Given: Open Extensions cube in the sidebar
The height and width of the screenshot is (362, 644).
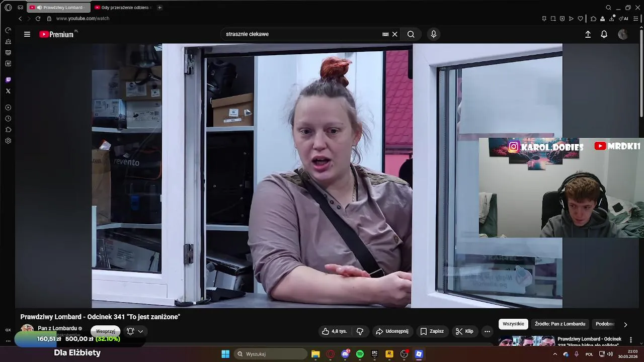Looking at the screenshot, I should (8, 130).
